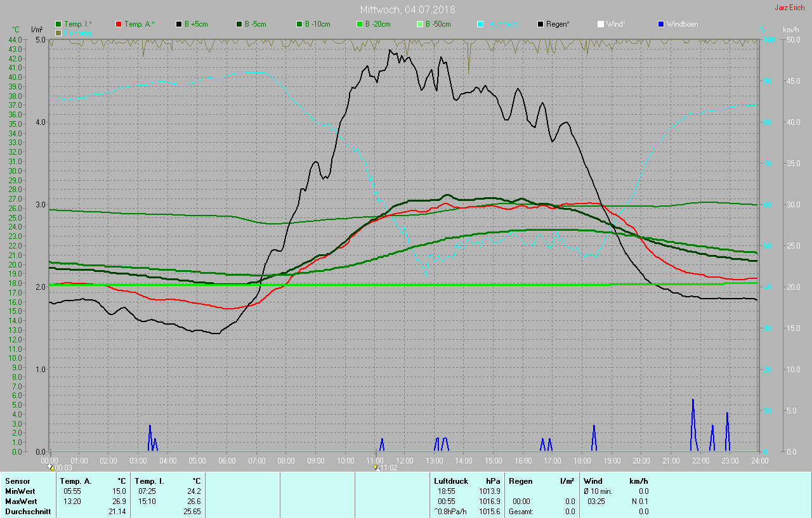Click the red Temp. A. legend swatch
Screen dimensions: 812x518
coord(119,24)
